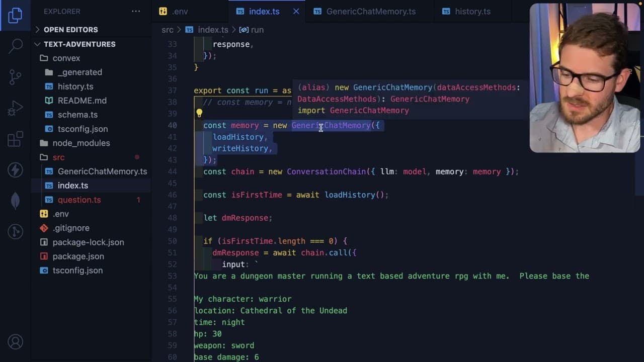The image size is (644, 362).
Task: Click ConversationChain on line 44
Action: pyautogui.click(x=326, y=171)
